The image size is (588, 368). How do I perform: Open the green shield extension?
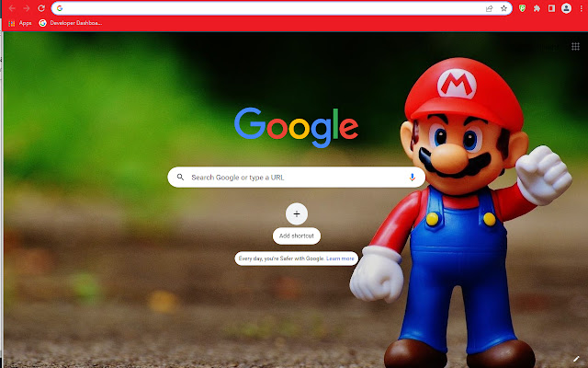[x=522, y=8]
